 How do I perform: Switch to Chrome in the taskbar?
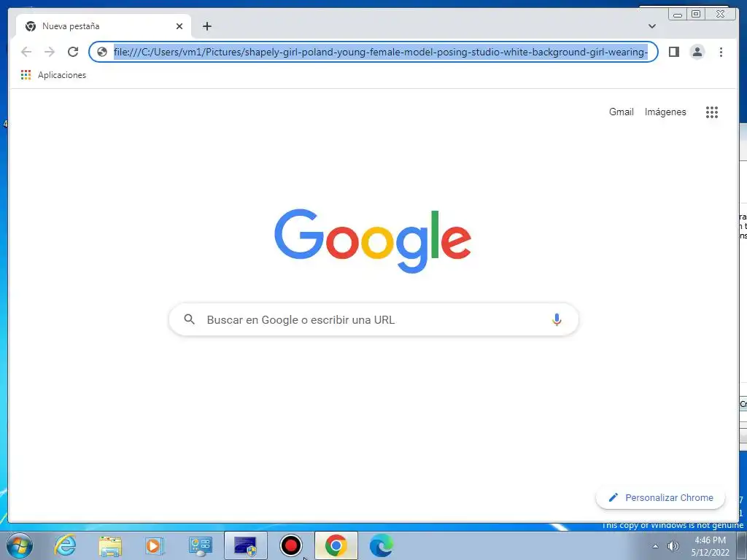pos(336,545)
